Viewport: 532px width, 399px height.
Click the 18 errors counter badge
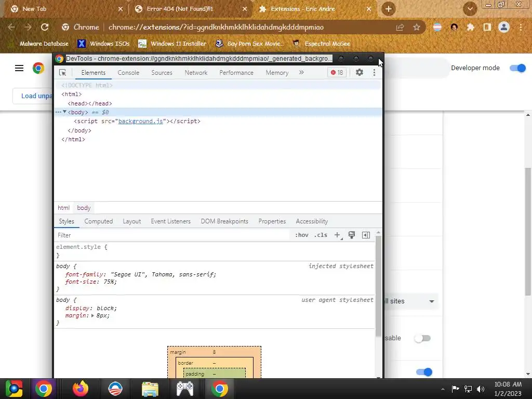(x=337, y=72)
